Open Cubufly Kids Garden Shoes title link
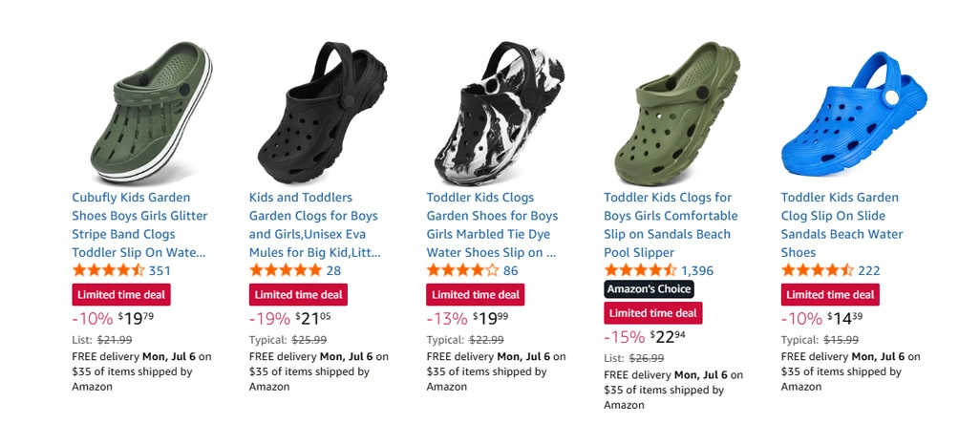This screenshot has height=445, width=980. point(139,225)
